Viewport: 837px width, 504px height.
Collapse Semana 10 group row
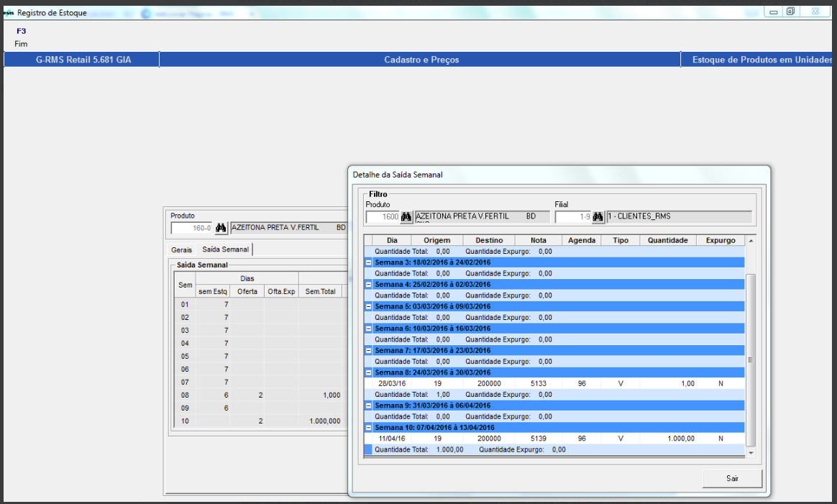tap(368, 428)
